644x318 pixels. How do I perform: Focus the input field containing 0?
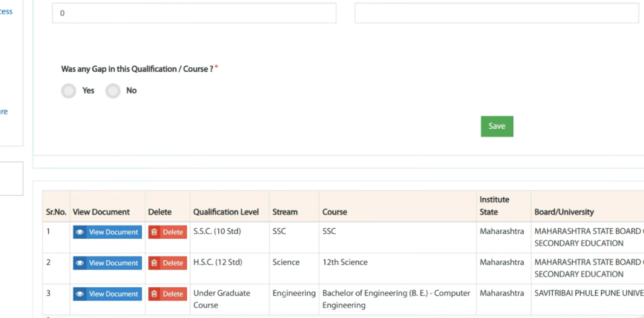194,13
